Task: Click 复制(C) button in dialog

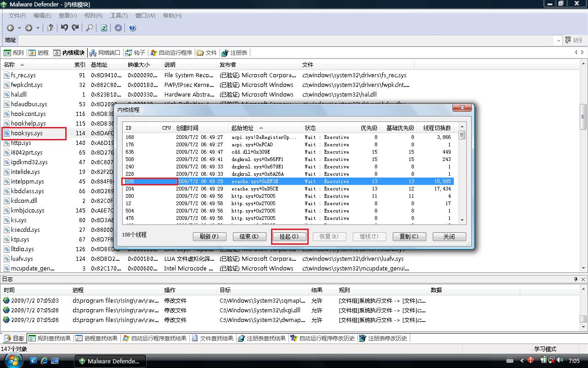Action: pos(409,236)
